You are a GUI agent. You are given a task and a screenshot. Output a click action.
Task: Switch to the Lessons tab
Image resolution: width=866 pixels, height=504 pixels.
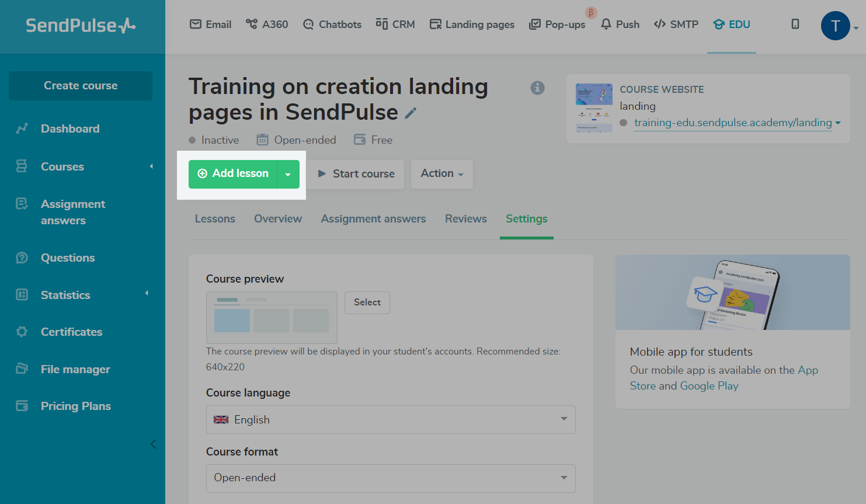pyautogui.click(x=215, y=219)
